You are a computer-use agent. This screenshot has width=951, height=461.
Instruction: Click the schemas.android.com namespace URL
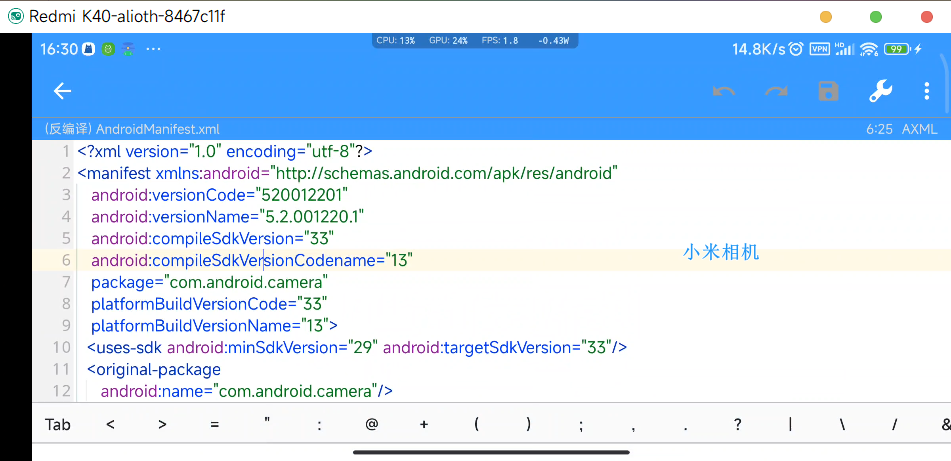[444, 173]
